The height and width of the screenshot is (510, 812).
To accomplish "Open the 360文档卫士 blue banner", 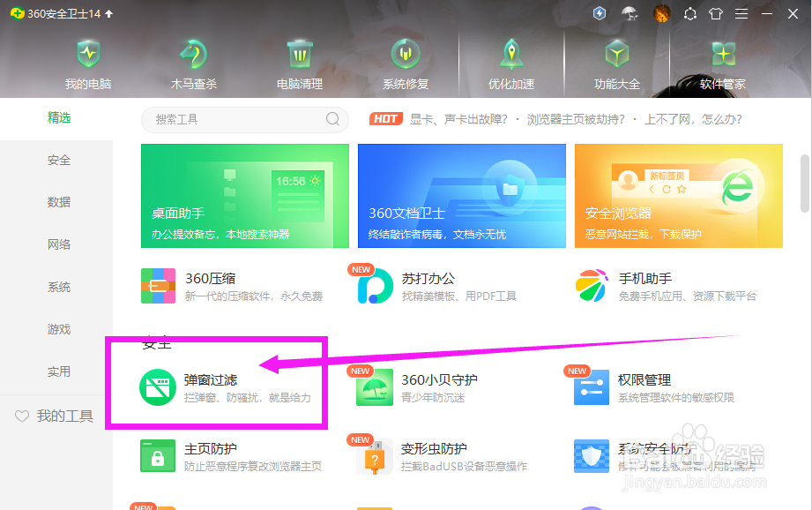I will coord(462,196).
